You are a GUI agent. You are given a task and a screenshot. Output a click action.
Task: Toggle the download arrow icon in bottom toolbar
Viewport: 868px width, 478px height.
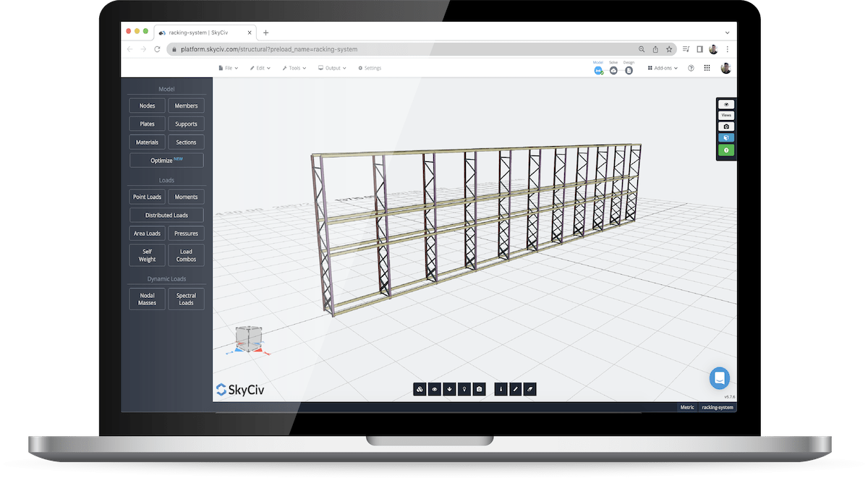point(449,389)
